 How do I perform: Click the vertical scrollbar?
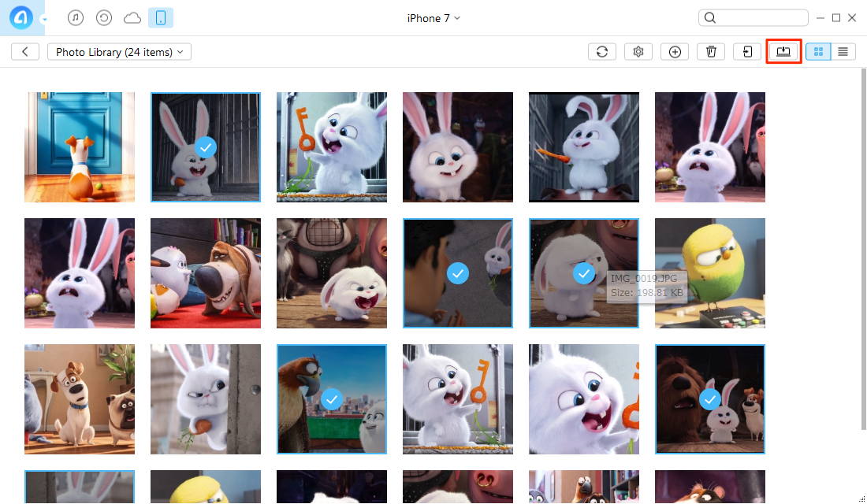point(864,249)
